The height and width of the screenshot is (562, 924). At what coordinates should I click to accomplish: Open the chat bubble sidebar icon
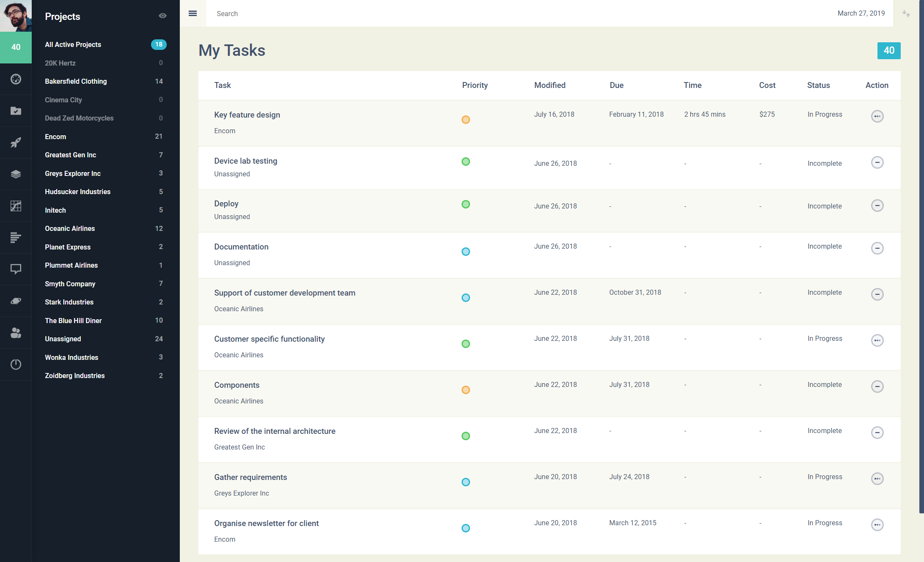point(16,269)
